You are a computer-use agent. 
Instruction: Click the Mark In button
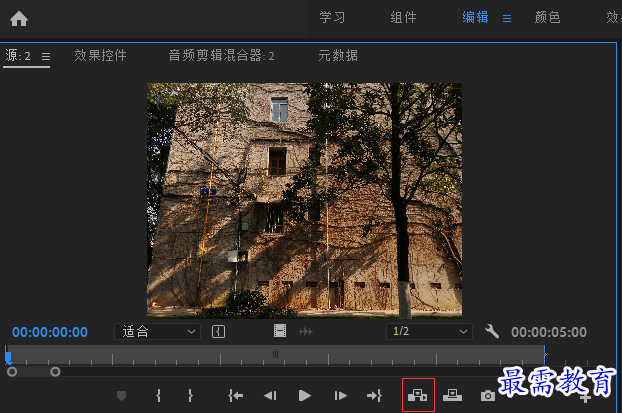click(x=158, y=396)
